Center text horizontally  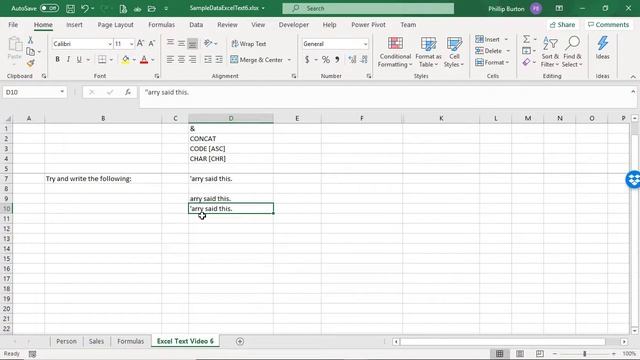tap(181, 60)
